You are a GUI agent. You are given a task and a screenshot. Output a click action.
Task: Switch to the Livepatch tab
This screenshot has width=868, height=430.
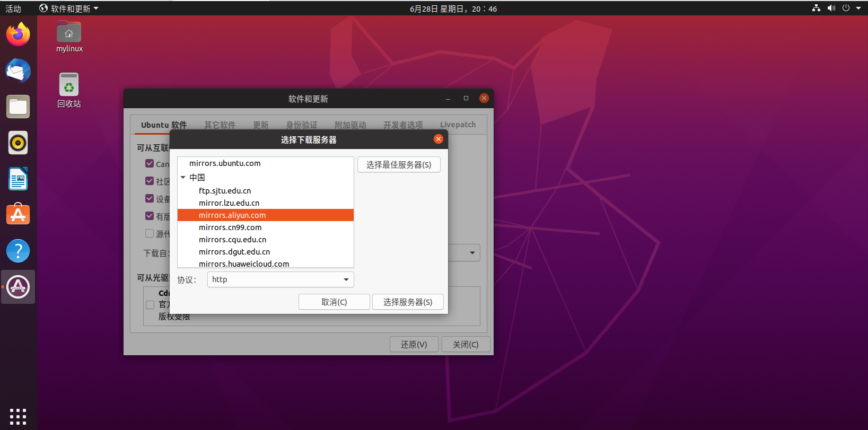(458, 125)
